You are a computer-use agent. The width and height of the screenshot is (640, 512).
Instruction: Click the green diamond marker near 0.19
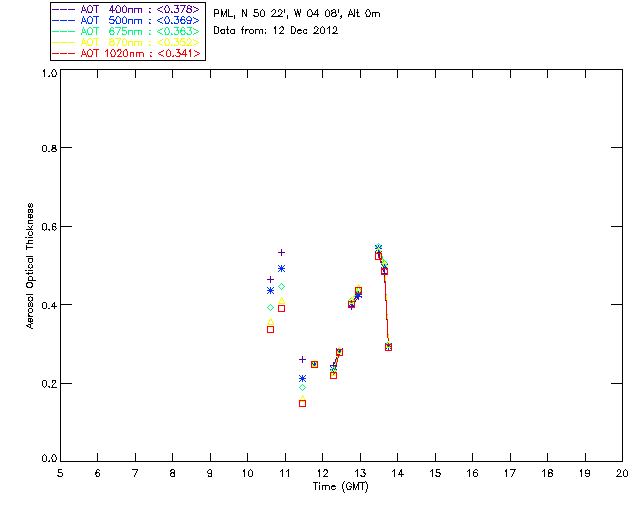pyautogui.click(x=302, y=387)
